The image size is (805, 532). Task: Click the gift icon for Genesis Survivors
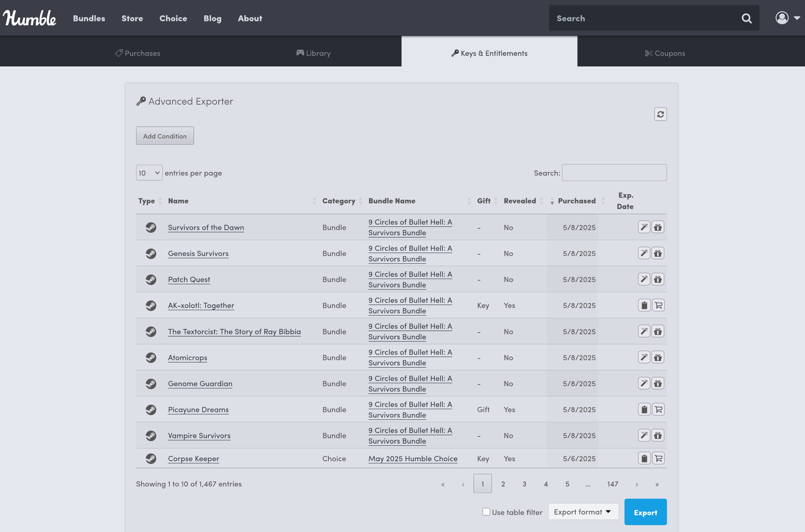pyautogui.click(x=658, y=254)
